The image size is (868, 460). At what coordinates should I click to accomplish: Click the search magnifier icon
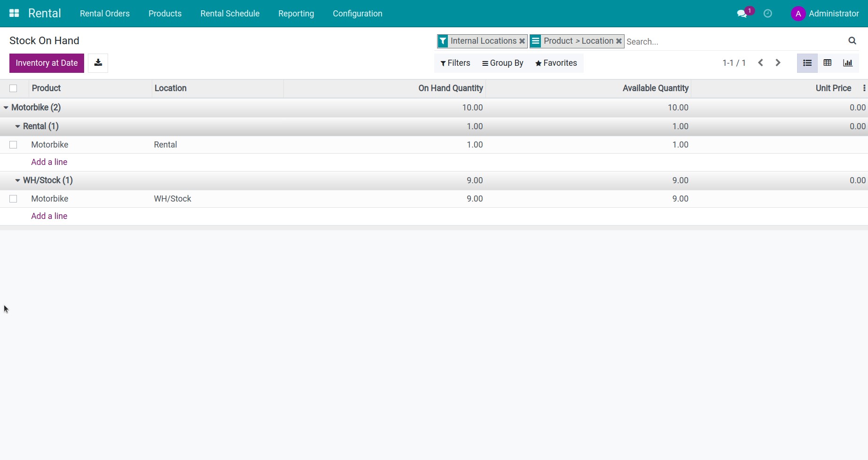[852, 41]
